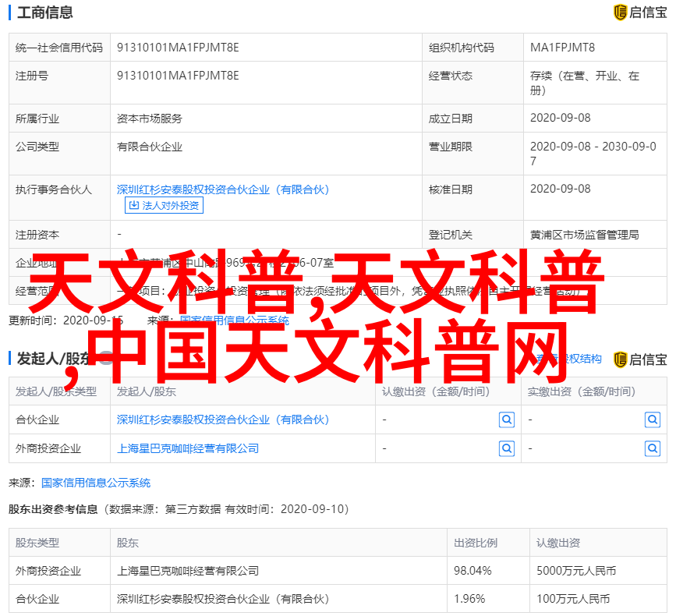Click the 启信宝 logo beside 发起人/股东 heading
The image size is (676, 616).
click(640, 359)
